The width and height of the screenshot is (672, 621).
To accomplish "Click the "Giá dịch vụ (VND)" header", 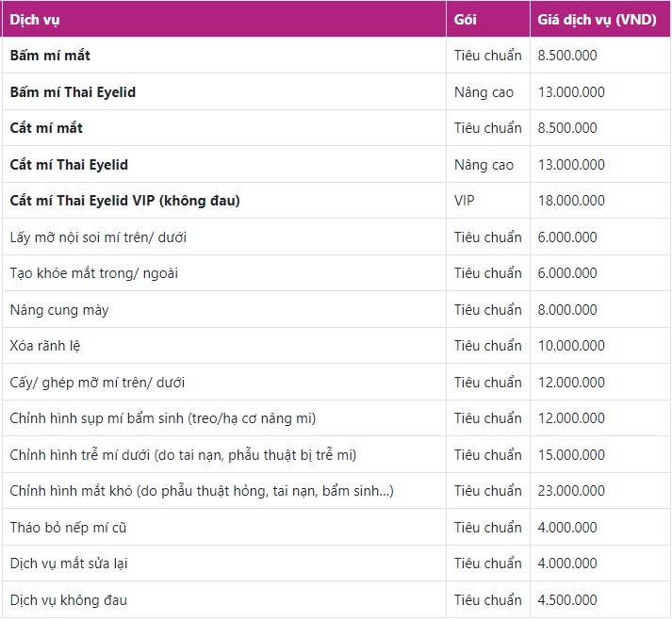I will tap(598, 20).
